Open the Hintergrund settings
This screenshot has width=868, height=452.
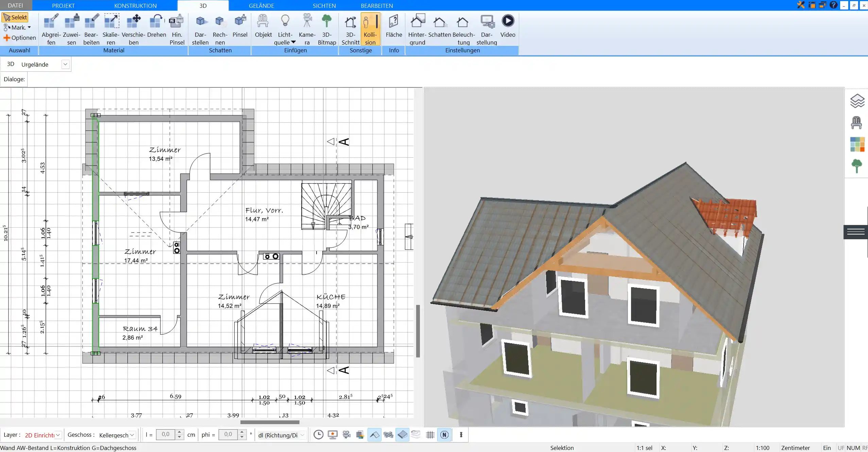[x=417, y=30]
